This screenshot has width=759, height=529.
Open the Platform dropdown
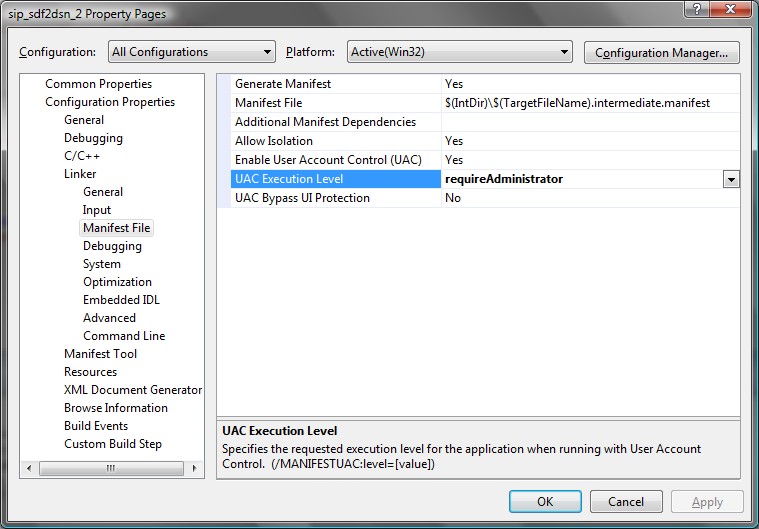click(459, 52)
